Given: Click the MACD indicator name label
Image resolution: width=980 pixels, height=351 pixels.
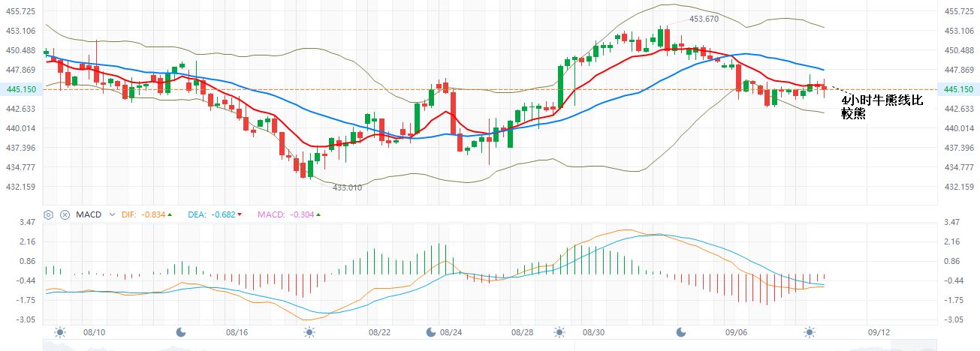Looking at the screenshot, I should point(89,214).
